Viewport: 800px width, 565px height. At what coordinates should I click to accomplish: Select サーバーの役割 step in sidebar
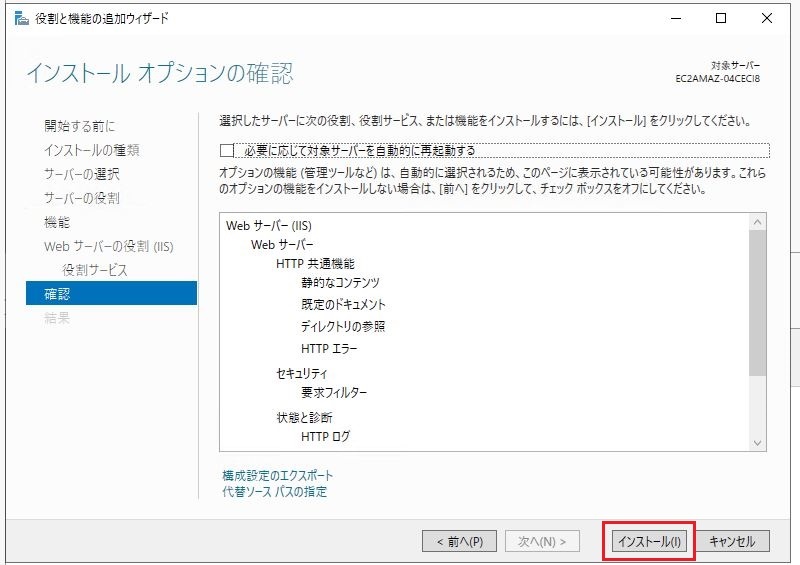(x=82, y=198)
